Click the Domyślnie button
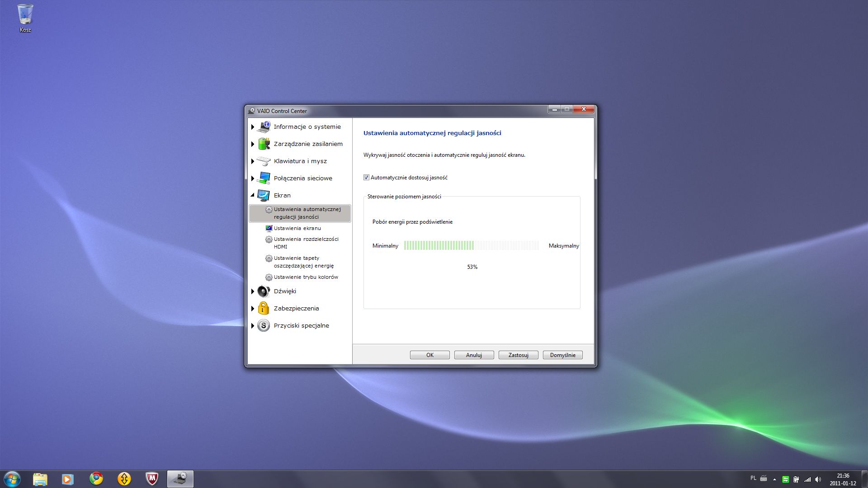 coord(563,355)
